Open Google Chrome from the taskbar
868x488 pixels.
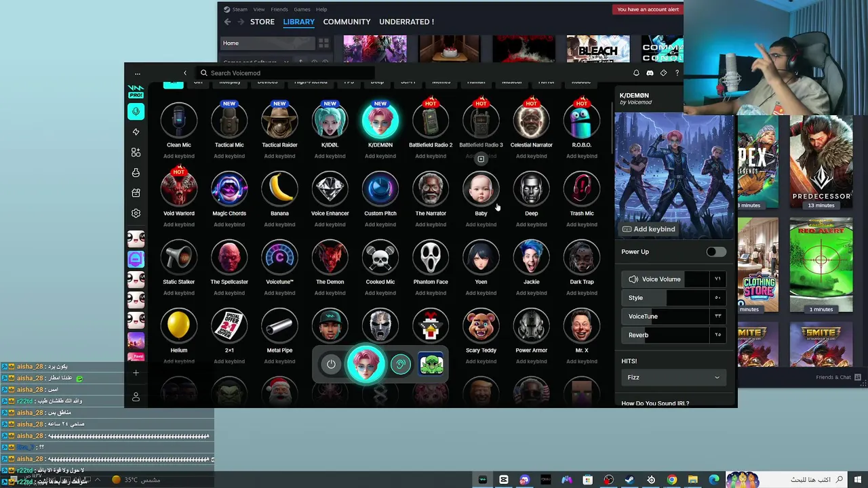671,480
